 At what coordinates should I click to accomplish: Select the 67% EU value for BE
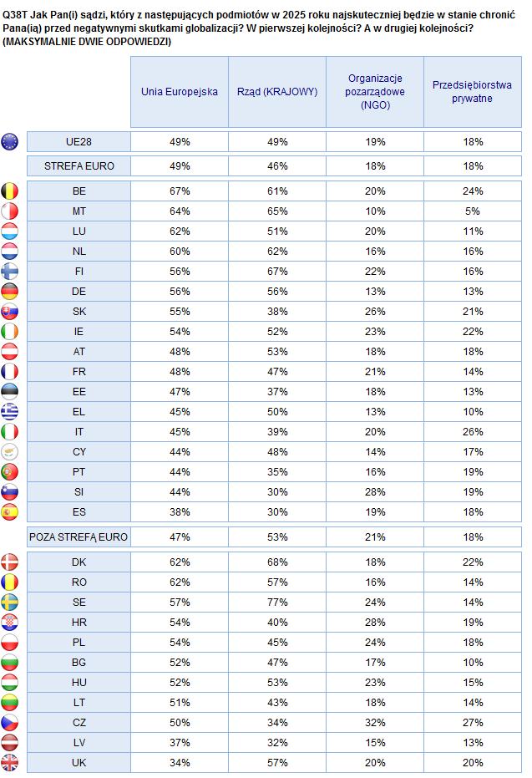click(x=180, y=191)
